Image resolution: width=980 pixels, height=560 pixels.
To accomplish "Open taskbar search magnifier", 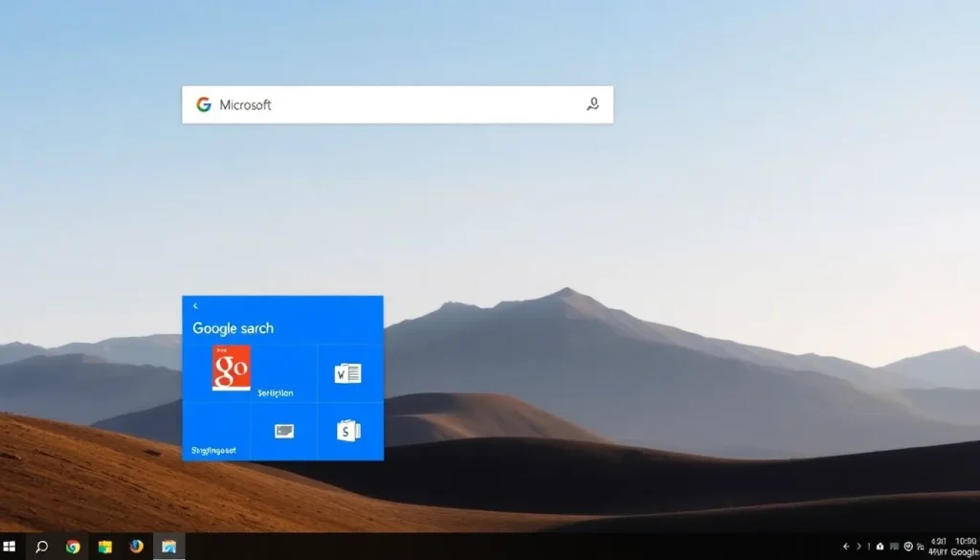I will click(41, 547).
